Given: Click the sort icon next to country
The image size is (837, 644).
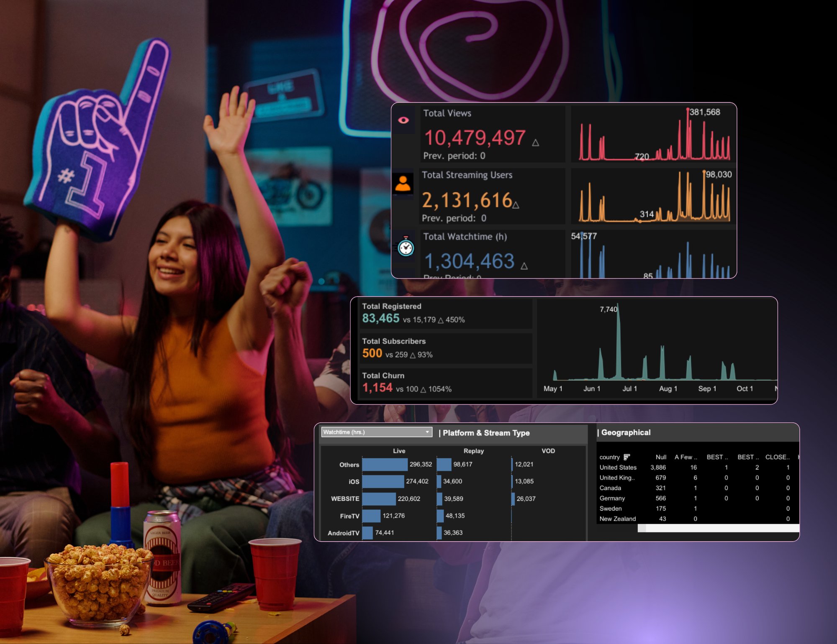Looking at the screenshot, I should 626,457.
